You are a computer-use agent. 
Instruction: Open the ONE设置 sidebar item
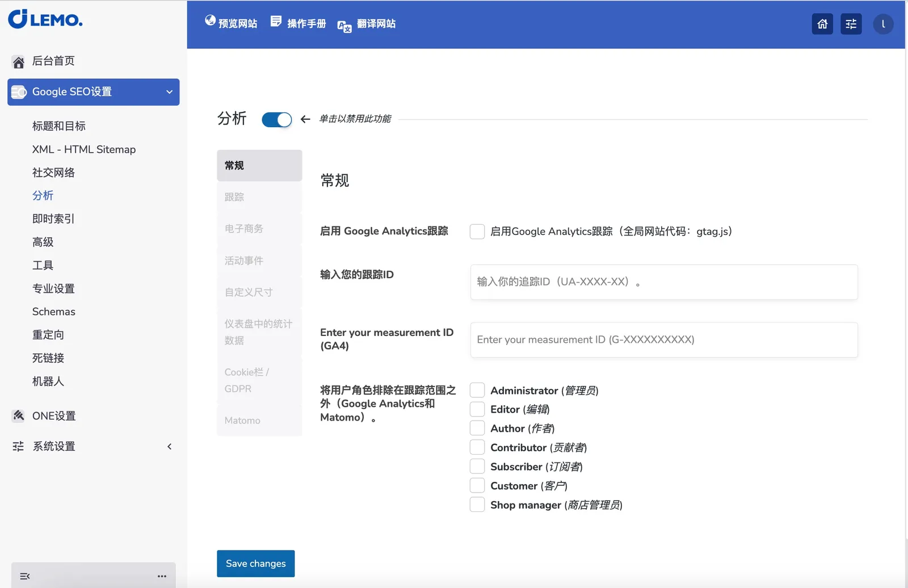pos(54,416)
